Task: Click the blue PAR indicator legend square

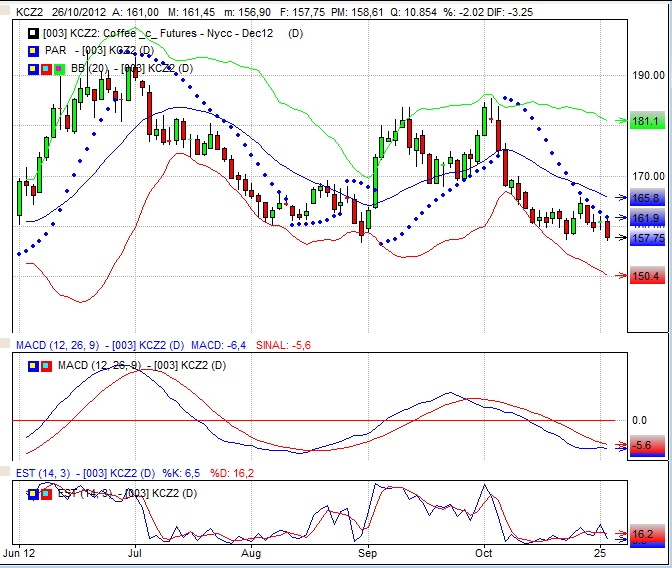Action: click(33, 50)
